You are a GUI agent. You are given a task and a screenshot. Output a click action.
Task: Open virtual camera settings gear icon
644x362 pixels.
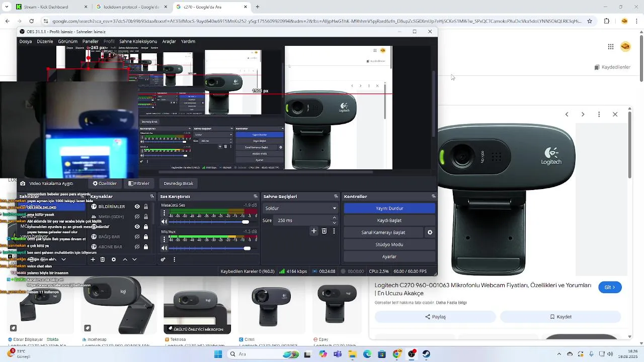tap(430, 232)
